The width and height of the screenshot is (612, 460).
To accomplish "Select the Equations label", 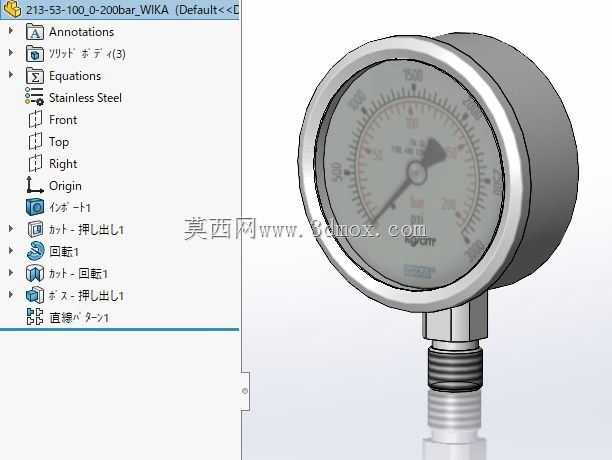I will point(75,76).
